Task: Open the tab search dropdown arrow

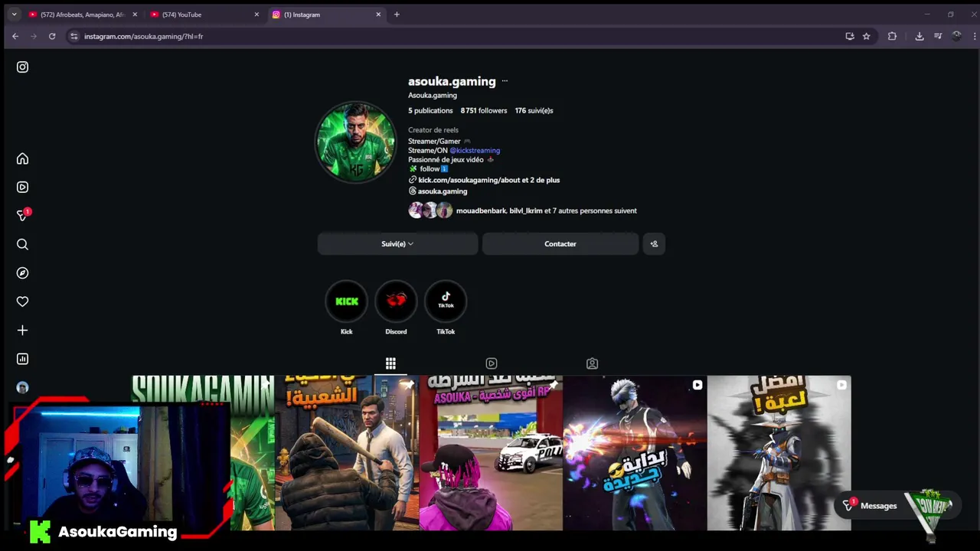Action: [x=14, y=15]
